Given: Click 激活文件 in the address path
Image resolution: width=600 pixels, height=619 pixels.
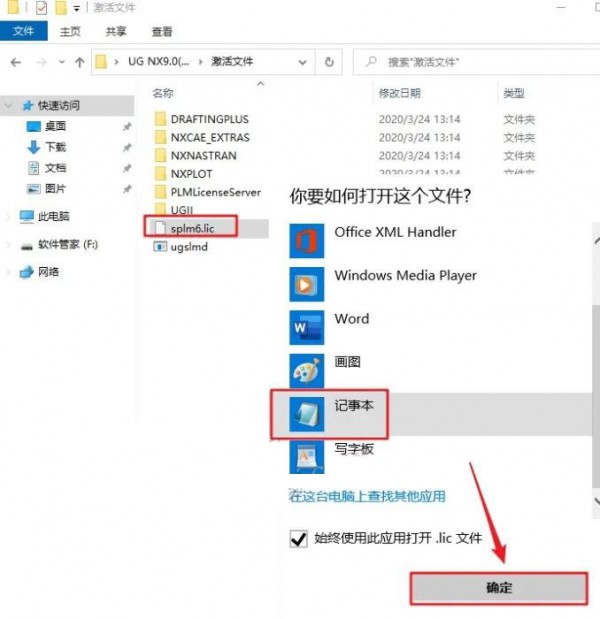Looking at the screenshot, I should [232, 62].
